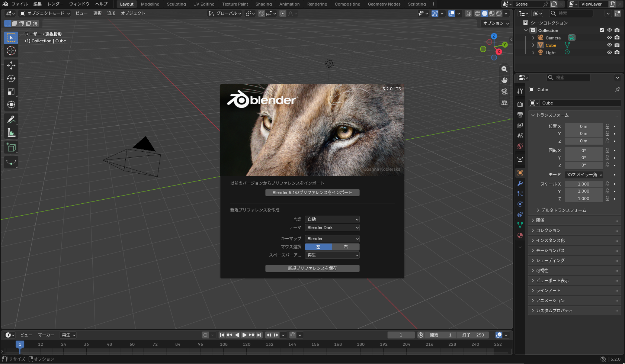Select the Select Box tool

[11, 38]
